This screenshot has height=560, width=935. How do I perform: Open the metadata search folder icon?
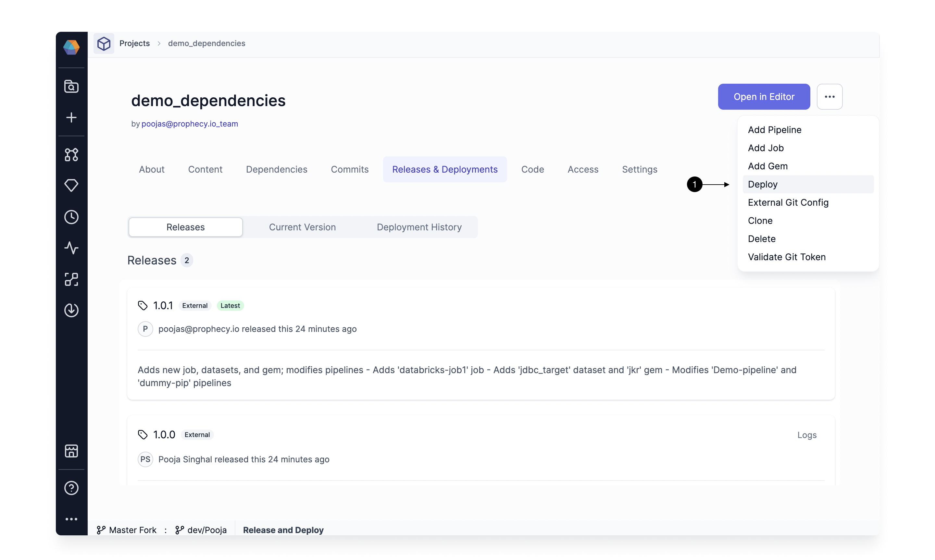click(x=71, y=86)
